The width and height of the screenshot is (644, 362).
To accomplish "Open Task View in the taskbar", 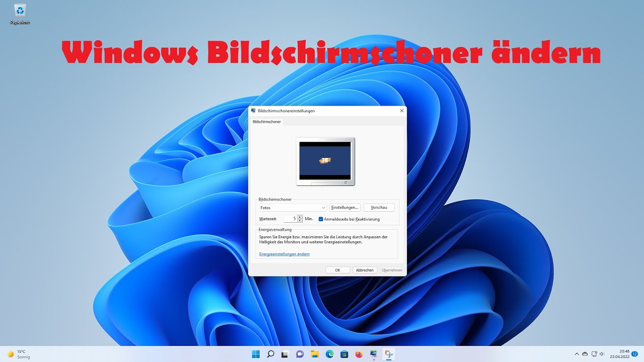I will coord(285,354).
